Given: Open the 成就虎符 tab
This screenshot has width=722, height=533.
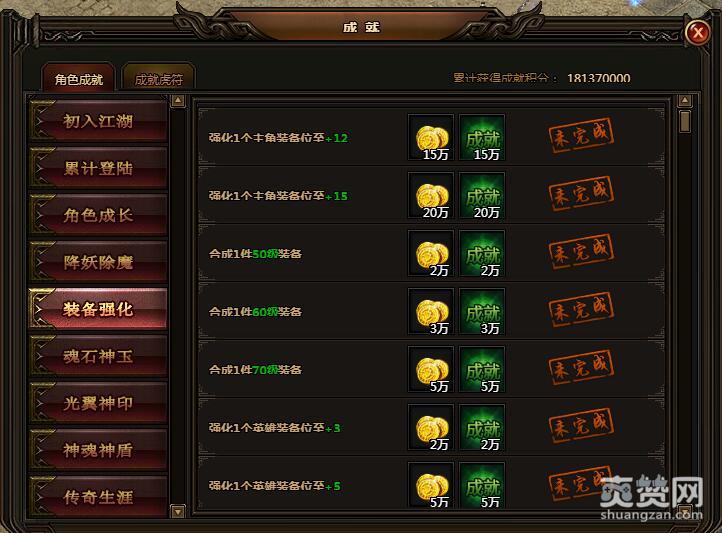Looking at the screenshot, I should [158, 77].
